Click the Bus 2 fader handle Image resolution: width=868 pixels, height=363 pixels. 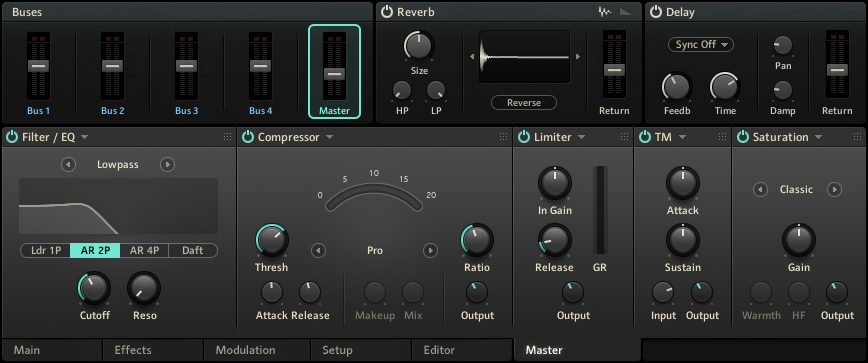click(x=112, y=66)
